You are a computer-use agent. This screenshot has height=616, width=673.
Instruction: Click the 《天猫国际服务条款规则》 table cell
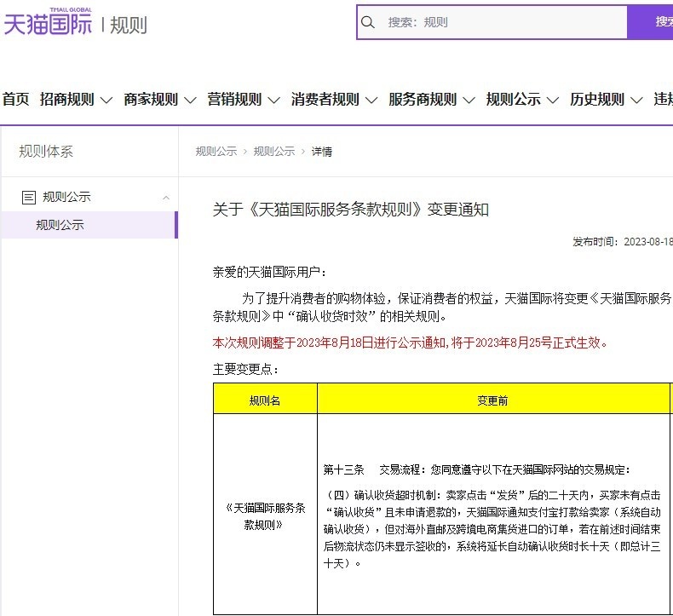point(265,516)
